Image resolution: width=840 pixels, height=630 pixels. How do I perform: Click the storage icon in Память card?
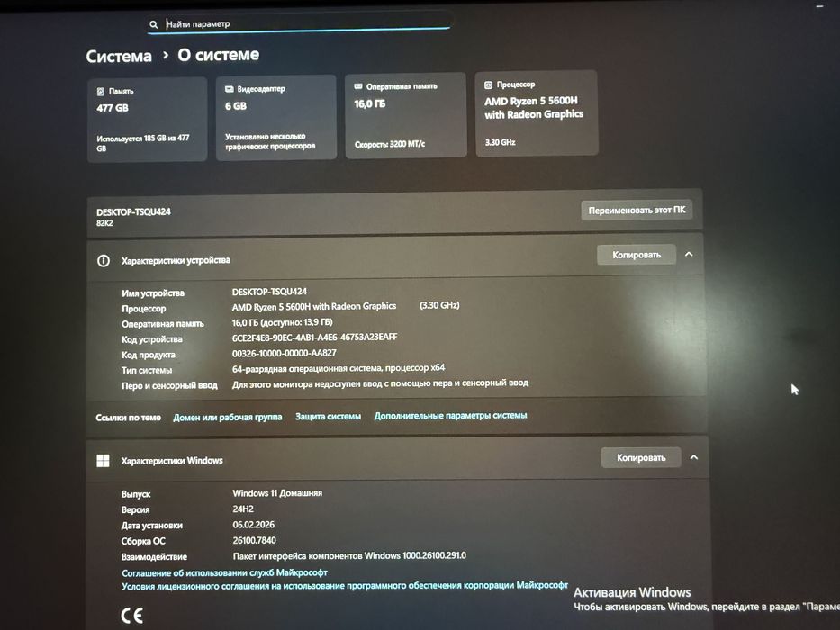100,91
